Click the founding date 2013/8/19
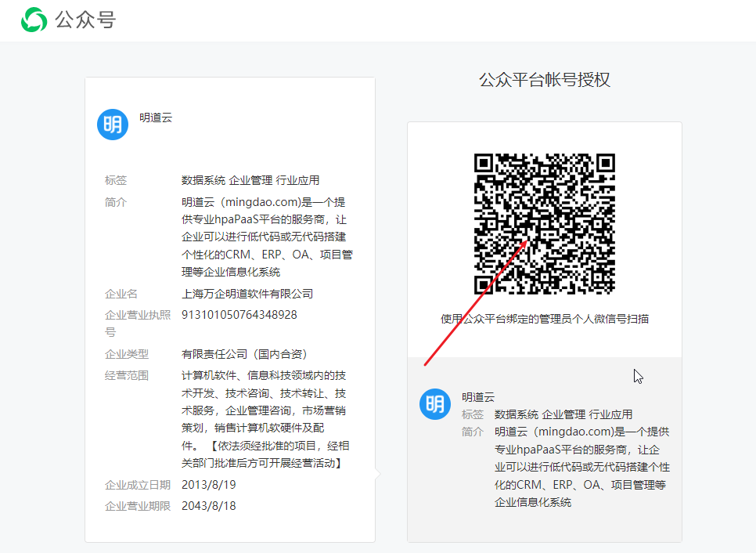Screen dimensions: 756x553 tap(209, 485)
